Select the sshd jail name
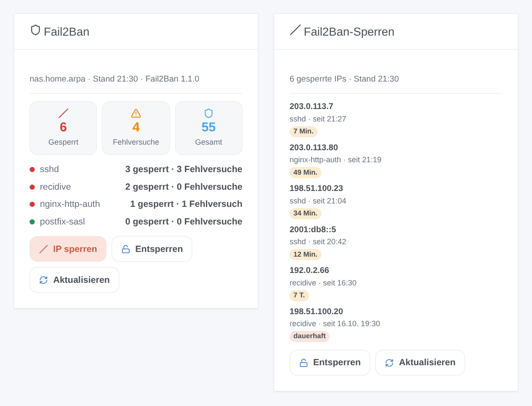 [49, 169]
